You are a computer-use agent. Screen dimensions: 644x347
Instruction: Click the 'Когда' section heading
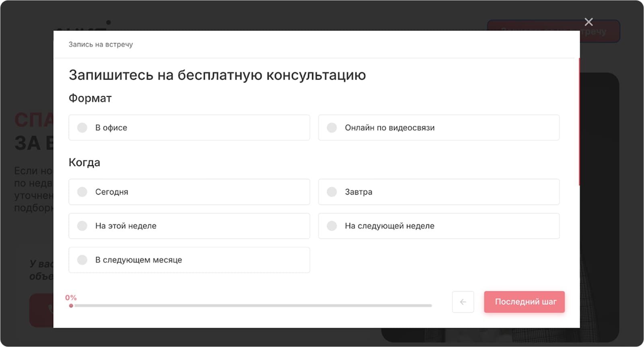pyautogui.click(x=84, y=162)
